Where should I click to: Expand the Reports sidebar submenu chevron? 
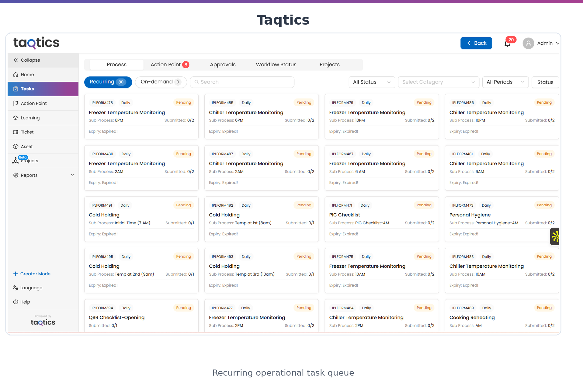pyautogui.click(x=72, y=175)
